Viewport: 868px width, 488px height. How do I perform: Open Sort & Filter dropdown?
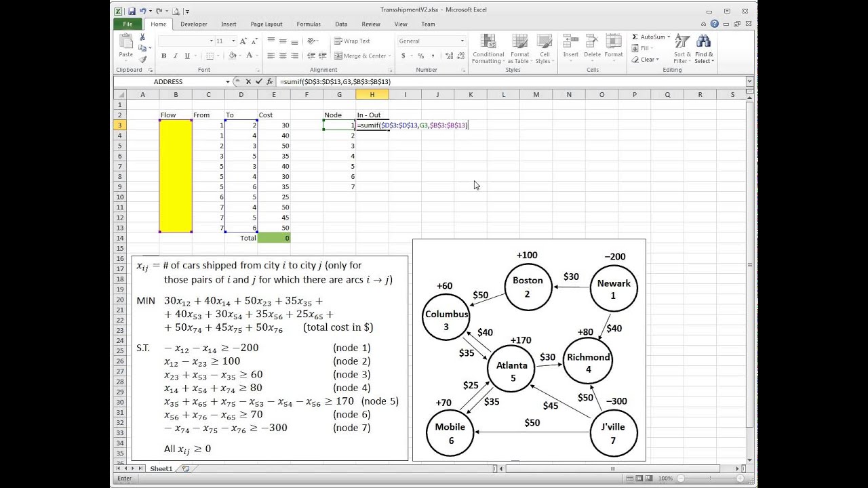coord(682,49)
